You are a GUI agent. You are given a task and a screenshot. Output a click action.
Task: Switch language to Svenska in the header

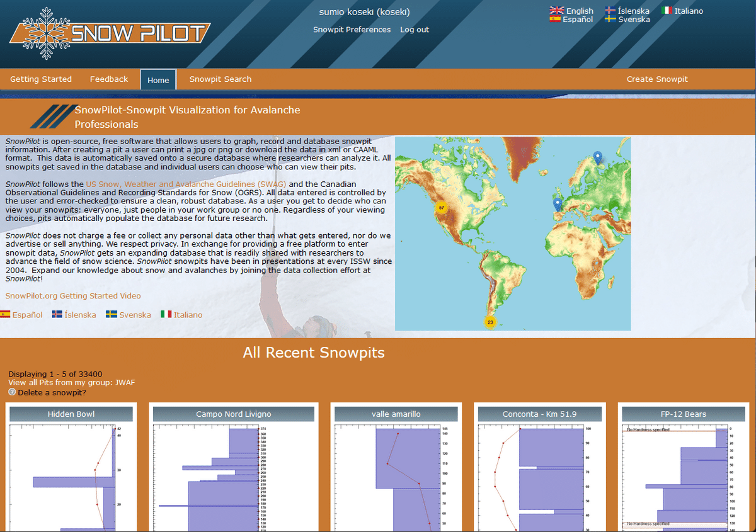(634, 20)
